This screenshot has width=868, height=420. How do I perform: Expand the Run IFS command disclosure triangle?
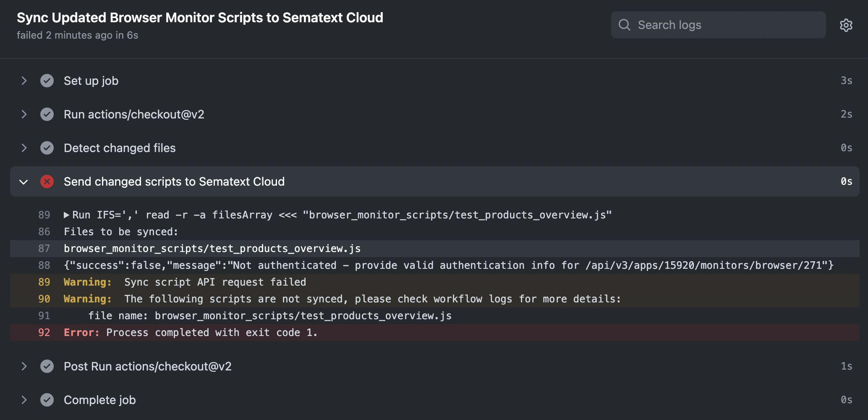[x=66, y=215]
